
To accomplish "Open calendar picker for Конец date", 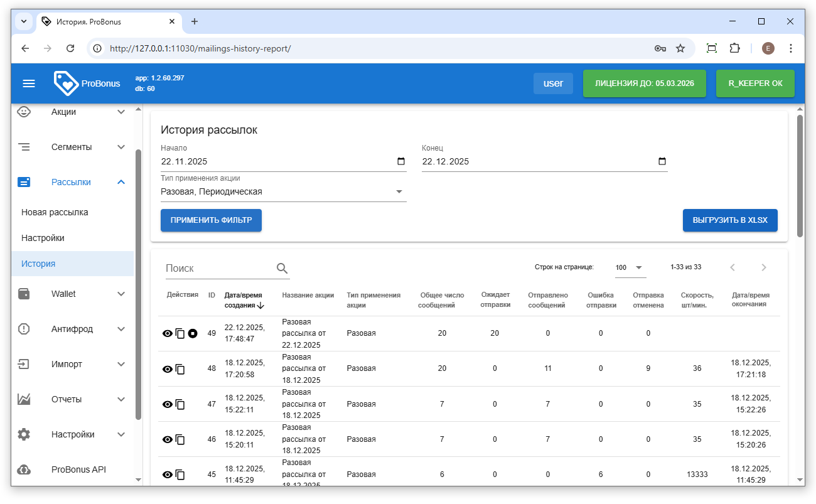I will pyautogui.click(x=662, y=161).
